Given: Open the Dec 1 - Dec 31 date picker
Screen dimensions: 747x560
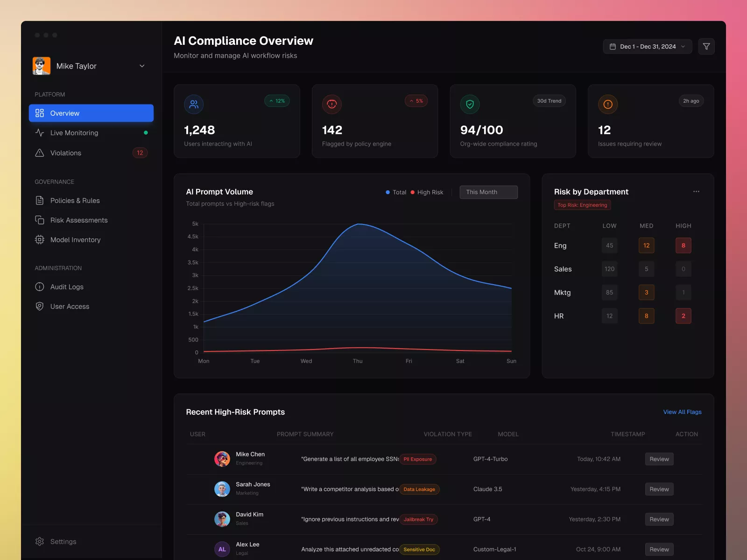Looking at the screenshot, I should pos(647,46).
